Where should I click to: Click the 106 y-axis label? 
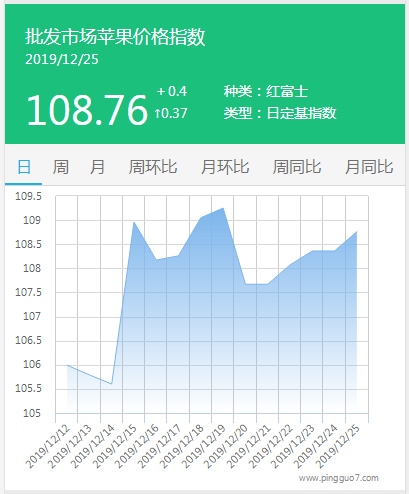point(32,364)
